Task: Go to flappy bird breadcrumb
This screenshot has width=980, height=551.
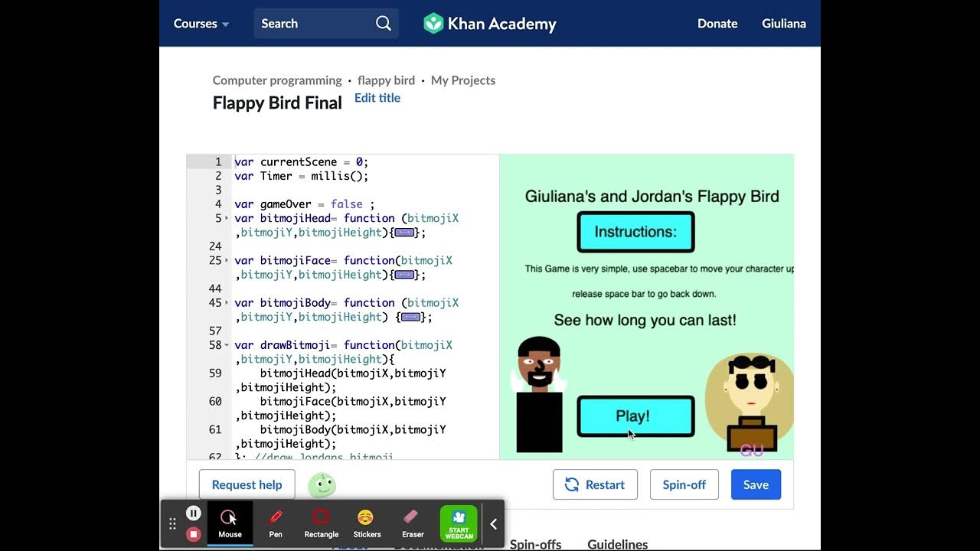Action: pyautogui.click(x=386, y=80)
